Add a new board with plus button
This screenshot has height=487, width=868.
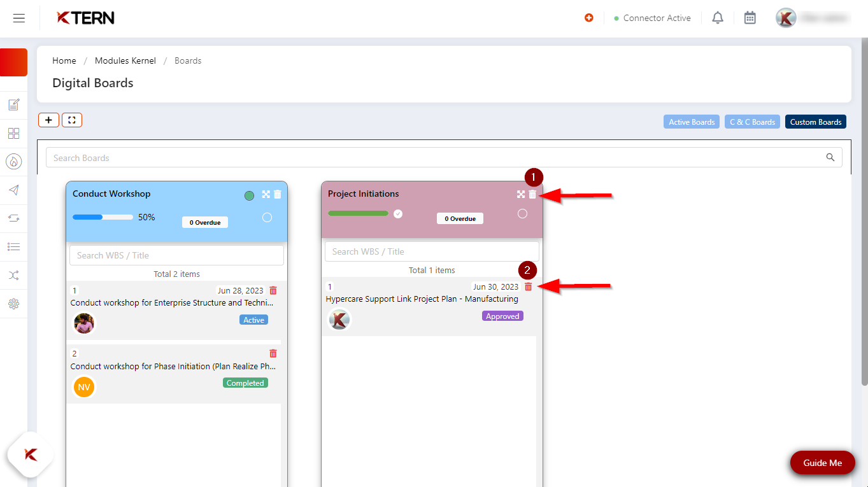click(48, 120)
